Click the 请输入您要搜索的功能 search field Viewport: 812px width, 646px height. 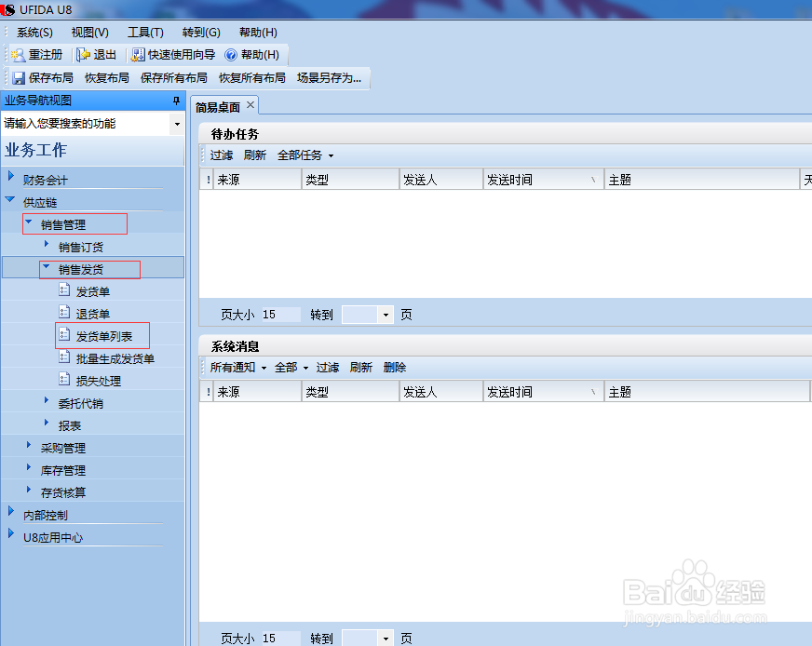(86, 124)
